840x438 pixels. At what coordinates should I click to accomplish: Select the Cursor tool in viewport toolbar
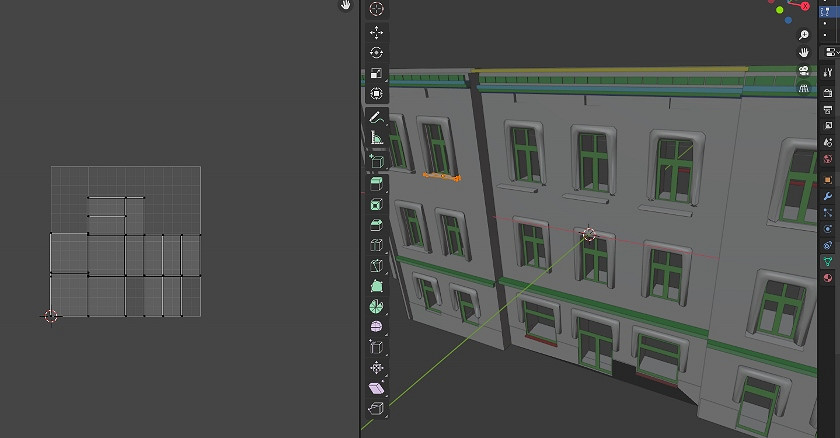[x=377, y=9]
